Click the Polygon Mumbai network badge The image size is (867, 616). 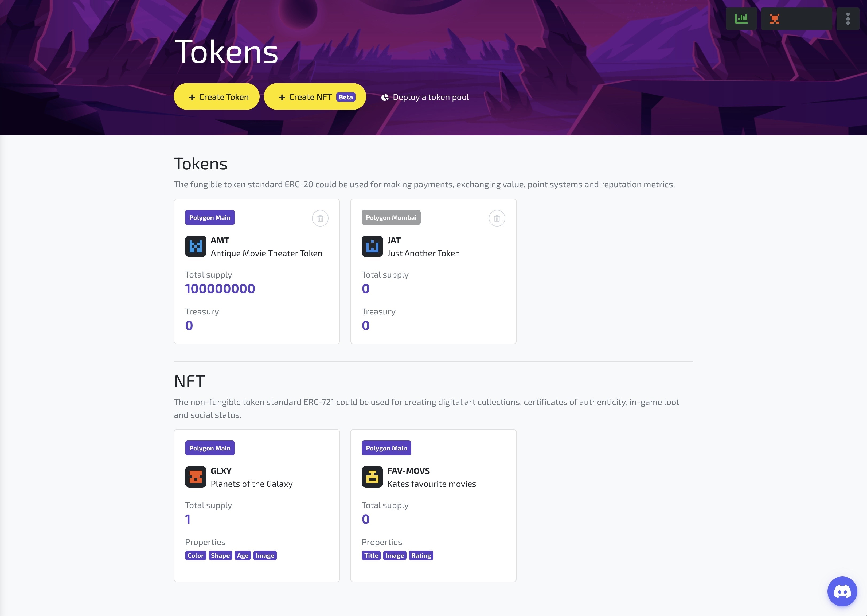[x=391, y=218]
